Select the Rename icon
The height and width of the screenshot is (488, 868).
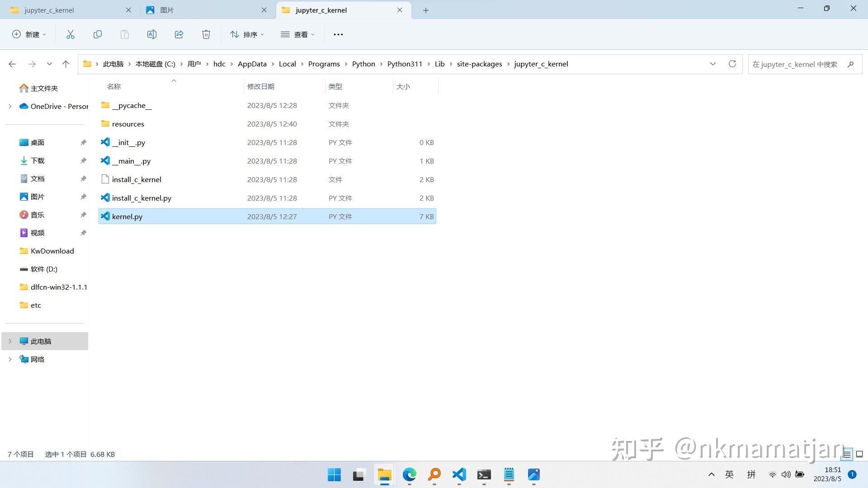(152, 34)
